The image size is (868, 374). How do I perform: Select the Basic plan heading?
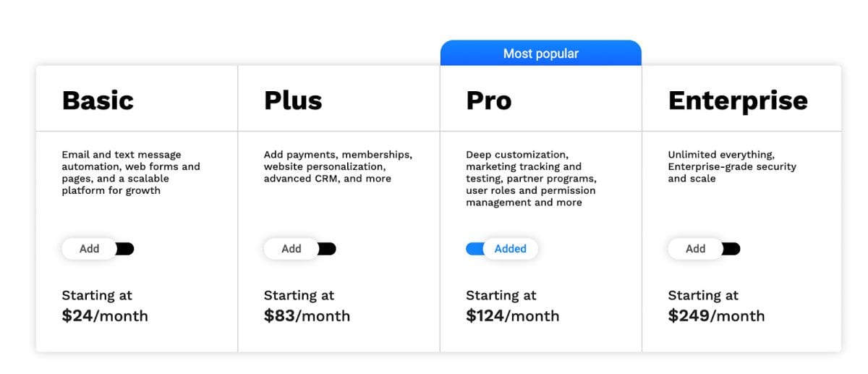coord(98,101)
